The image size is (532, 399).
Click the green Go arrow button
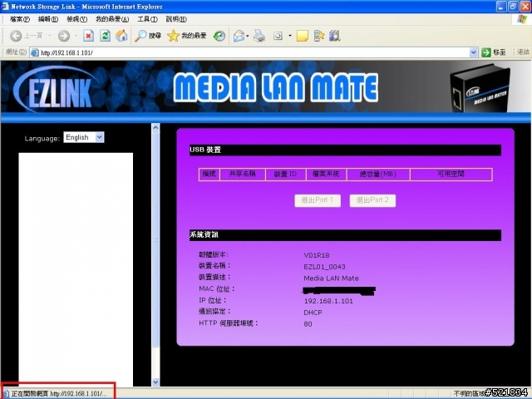486,52
